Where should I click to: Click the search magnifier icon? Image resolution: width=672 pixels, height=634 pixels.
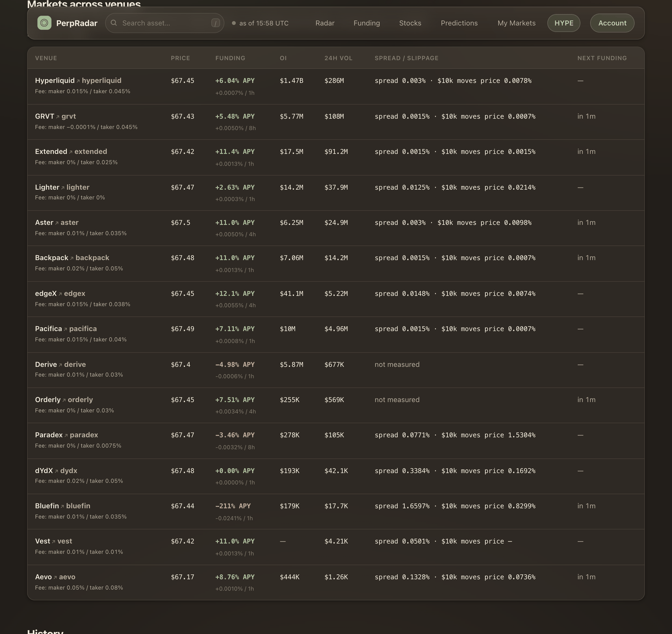114,23
